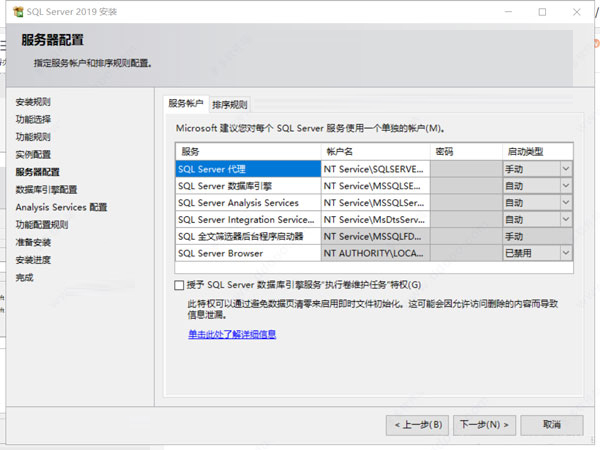This screenshot has width=600, height=450.
Task: Select the SQL Server Browser service row
Action: (x=248, y=253)
